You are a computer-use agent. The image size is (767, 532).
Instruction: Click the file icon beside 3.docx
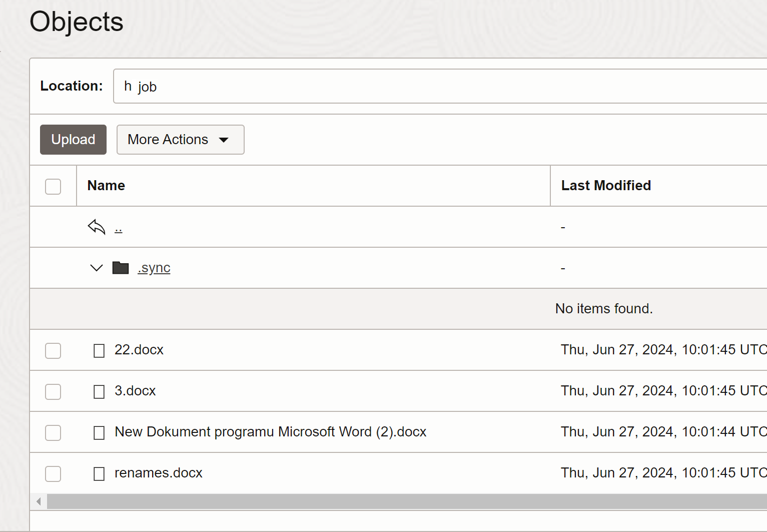click(x=99, y=391)
